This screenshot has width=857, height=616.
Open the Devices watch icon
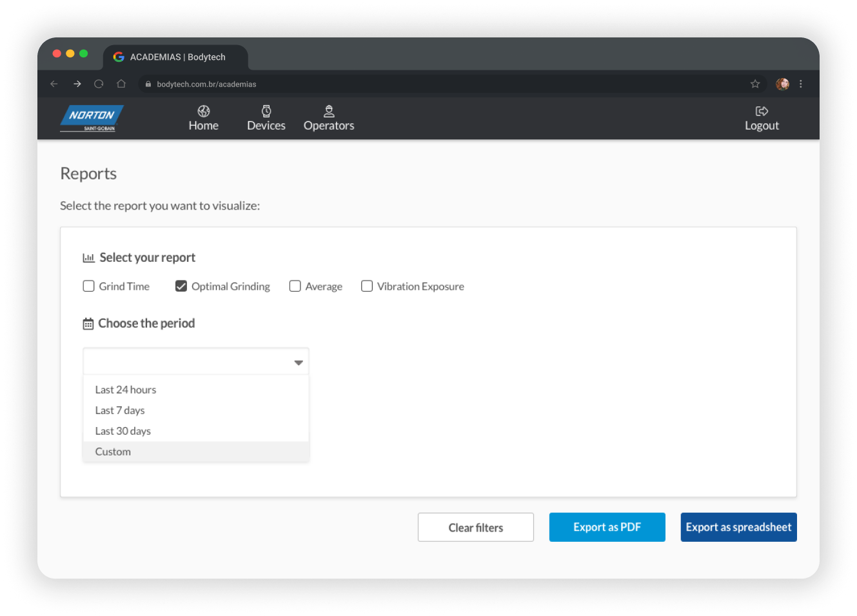[x=266, y=111]
